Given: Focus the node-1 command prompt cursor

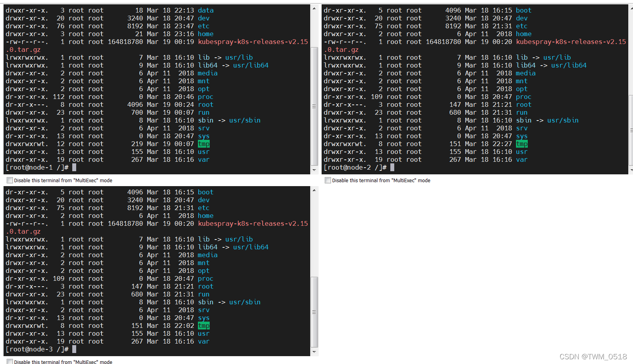Looking at the screenshot, I should (x=74, y=168).
